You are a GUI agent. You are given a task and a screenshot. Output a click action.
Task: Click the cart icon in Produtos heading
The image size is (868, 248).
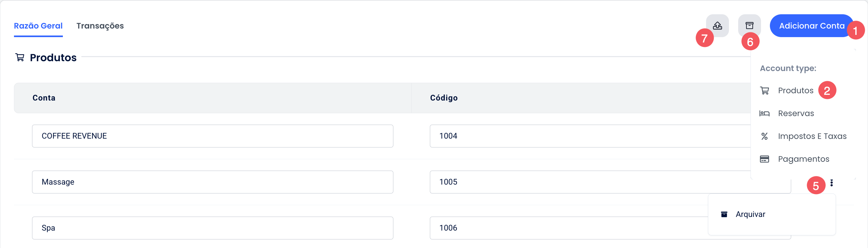click(x=20, y=57)
